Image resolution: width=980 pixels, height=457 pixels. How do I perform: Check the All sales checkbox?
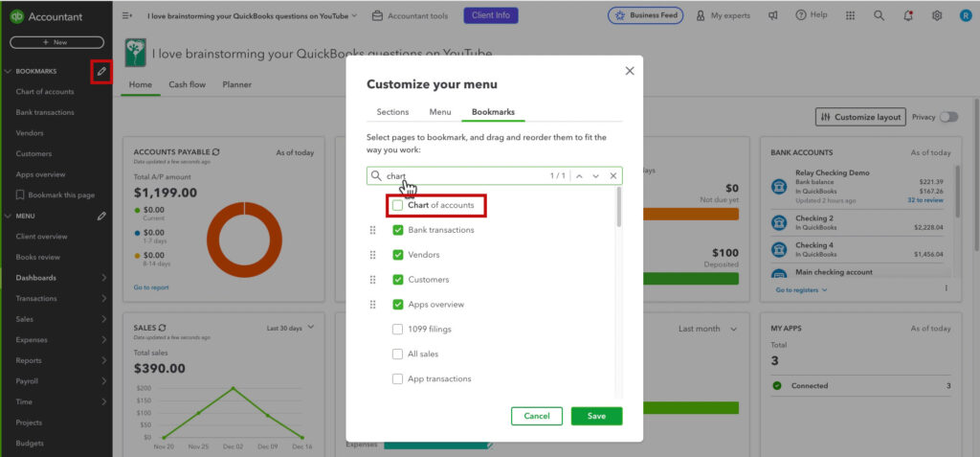coord(397,354)
